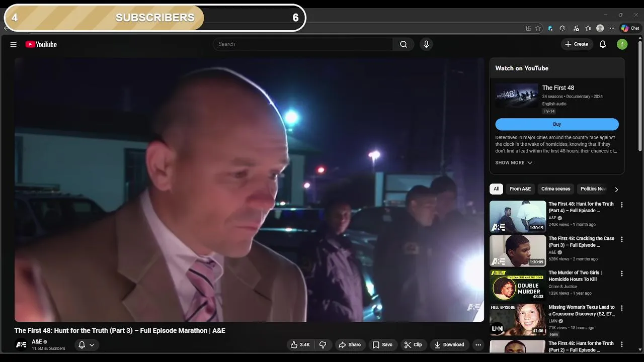Open notification bell dropdown for A&E subscription
The width and height of the screenshot is (644, 362).
87,345
